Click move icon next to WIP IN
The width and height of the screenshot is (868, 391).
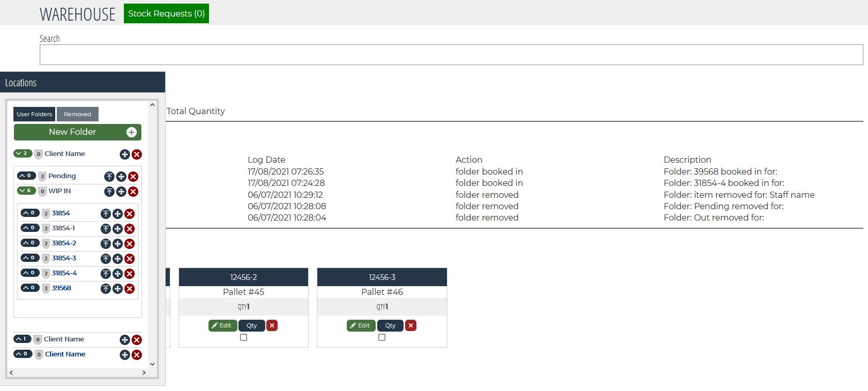[x=121, y=192]
